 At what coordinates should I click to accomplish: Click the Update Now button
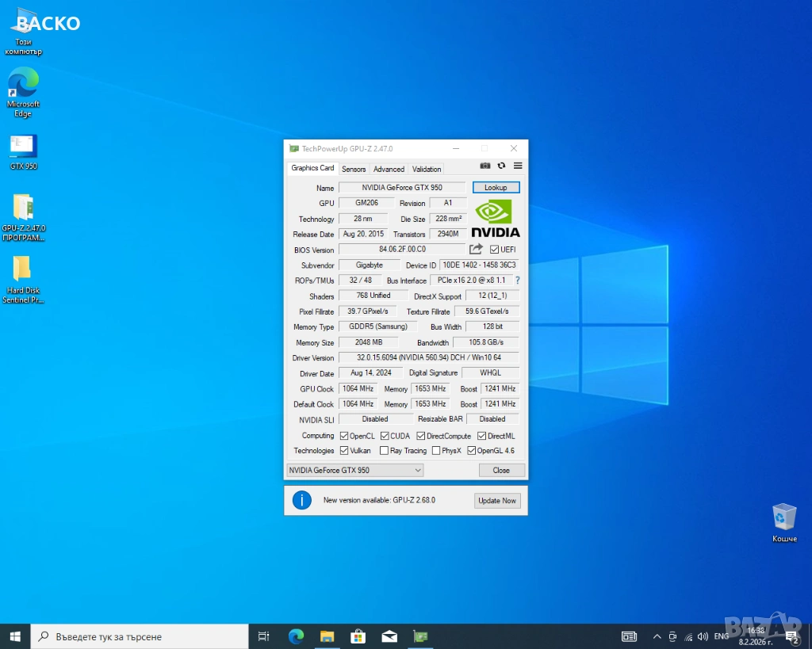click(497, 500)
